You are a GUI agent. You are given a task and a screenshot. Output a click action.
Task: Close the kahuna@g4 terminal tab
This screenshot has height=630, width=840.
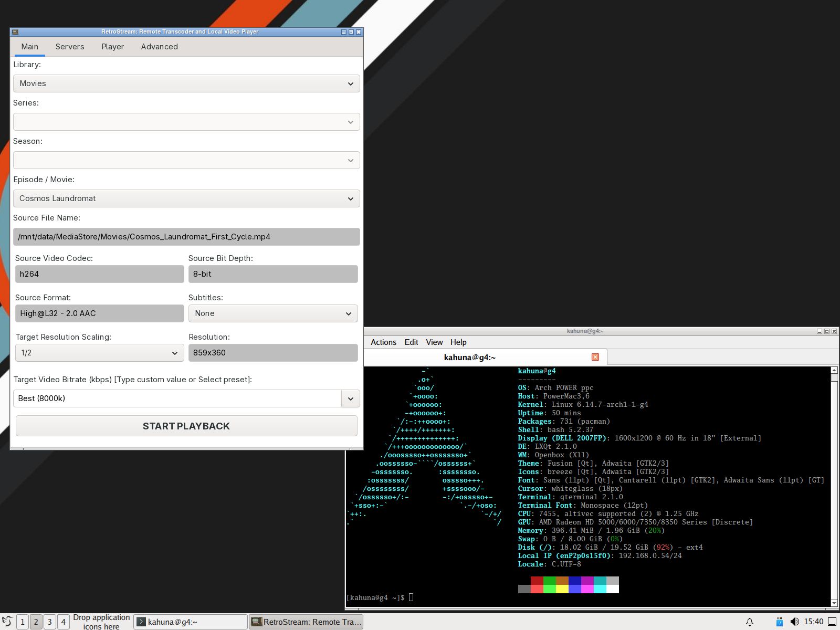(595, 357)
